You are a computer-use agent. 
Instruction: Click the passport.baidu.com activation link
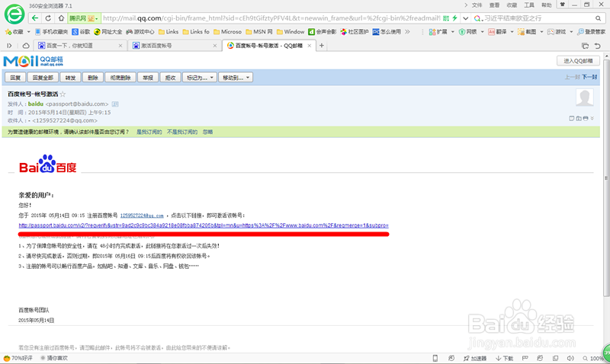pyautogui.click(x=204, y=225)
